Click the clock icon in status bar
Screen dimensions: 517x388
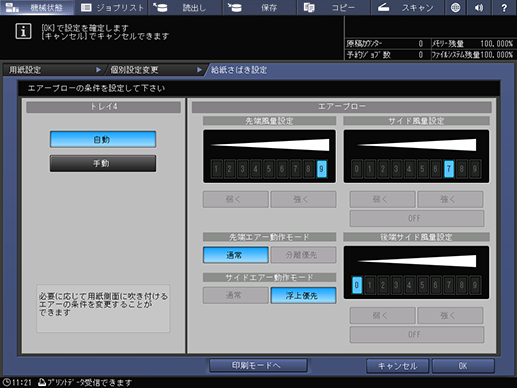click(x=6, y=382)
